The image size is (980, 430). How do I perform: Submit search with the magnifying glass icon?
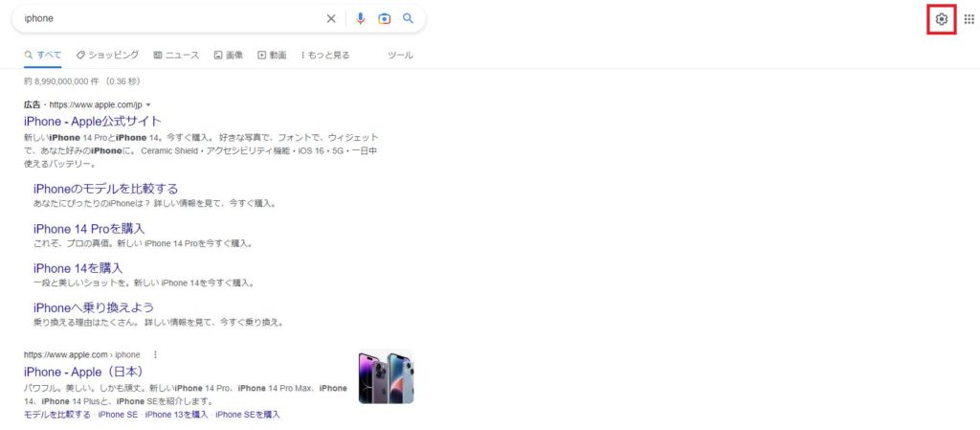tap(408, 19)
